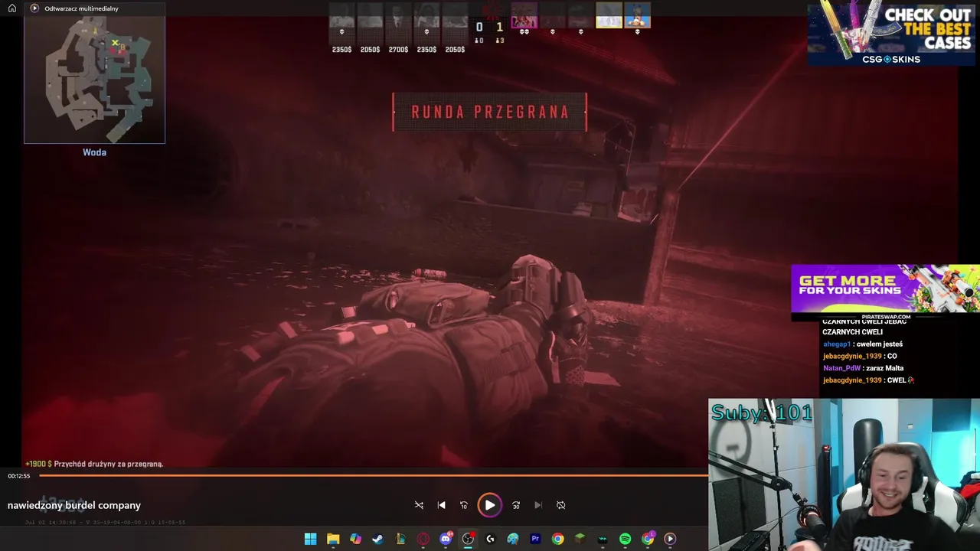Click the '+1900 $' team income message
Screen dimensions: 980x551
click(x=94, y=464)
